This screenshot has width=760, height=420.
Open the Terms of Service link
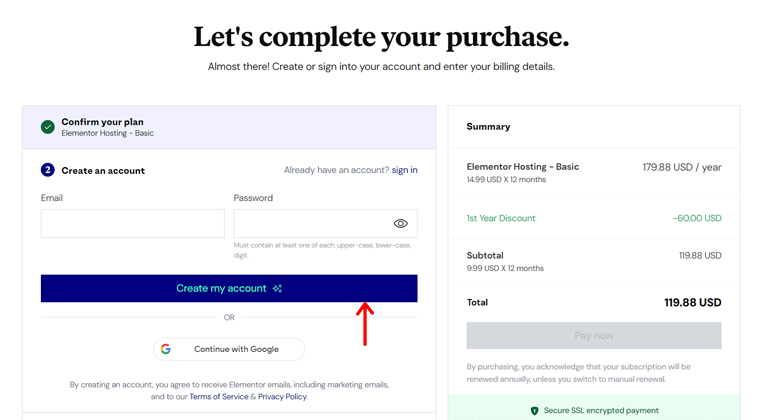(x=219, y=396)
